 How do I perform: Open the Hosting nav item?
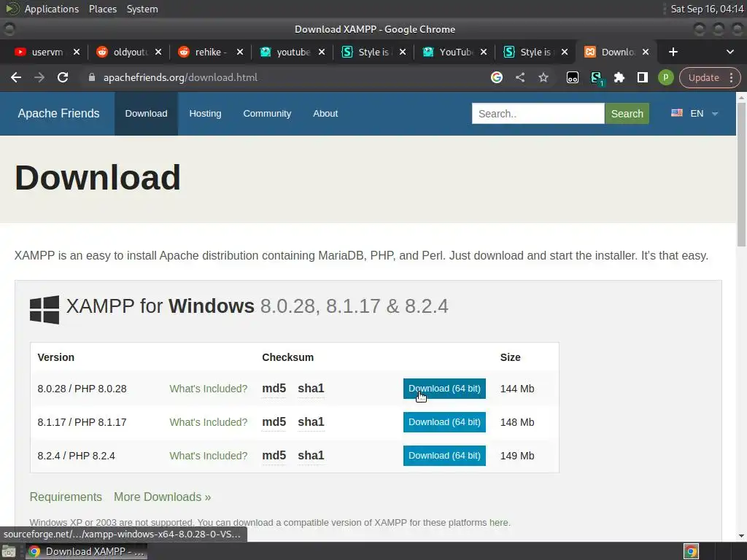point(205,113)
